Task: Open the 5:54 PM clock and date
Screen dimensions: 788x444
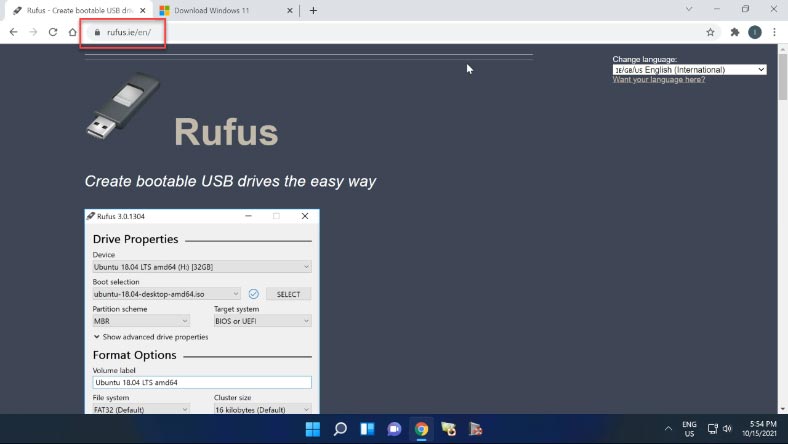Action: tap(759, 429)
